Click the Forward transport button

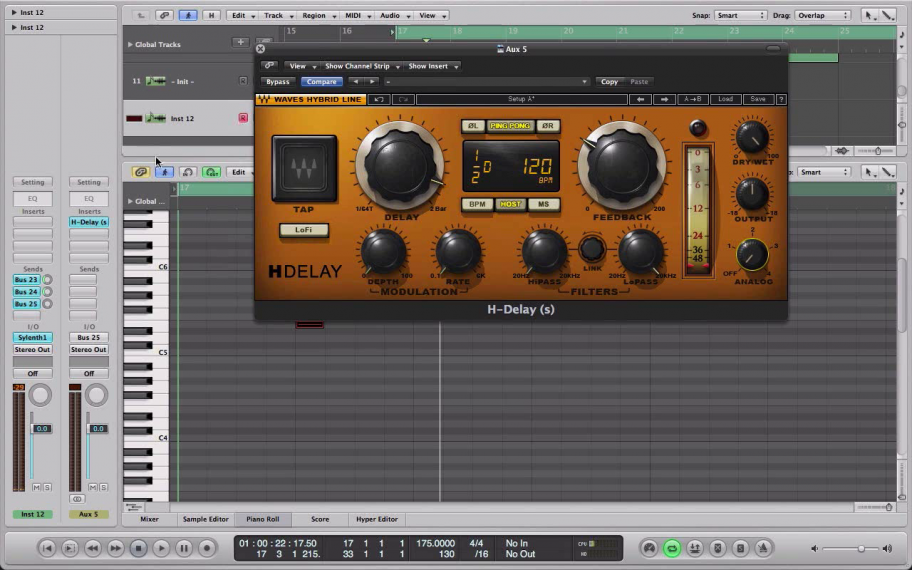coord(115,548)
